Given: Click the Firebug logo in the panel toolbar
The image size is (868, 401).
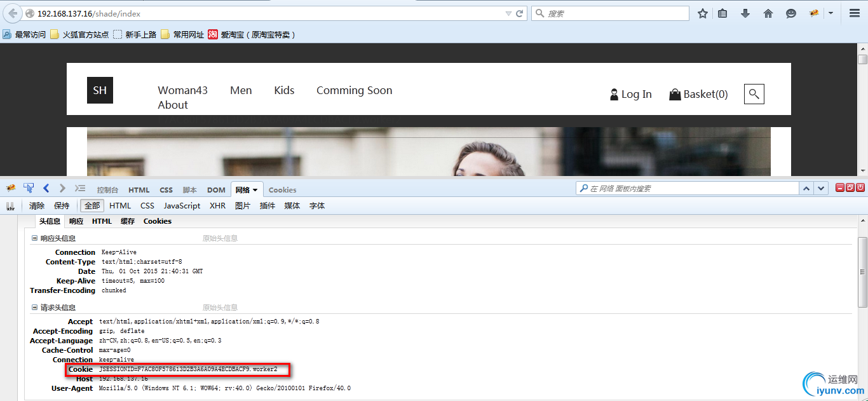Looking at the screenshot, I should pyautogui.click(x=11, y=188).
